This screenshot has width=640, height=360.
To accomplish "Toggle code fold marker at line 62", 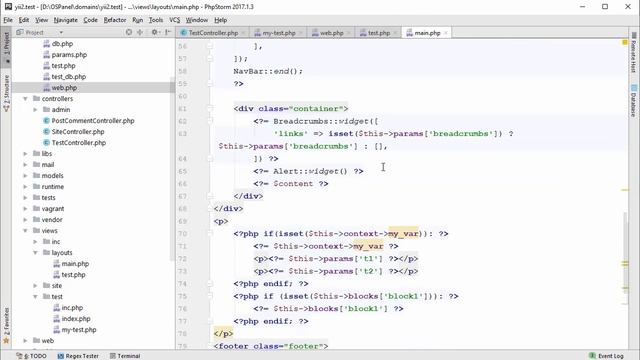I will coord(210,121).
